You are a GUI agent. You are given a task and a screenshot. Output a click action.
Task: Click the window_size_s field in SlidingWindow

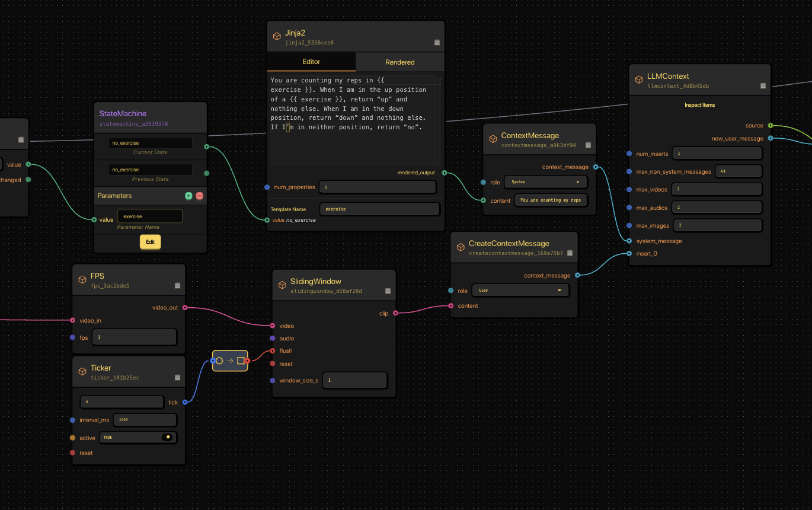[x=354, y=380]
